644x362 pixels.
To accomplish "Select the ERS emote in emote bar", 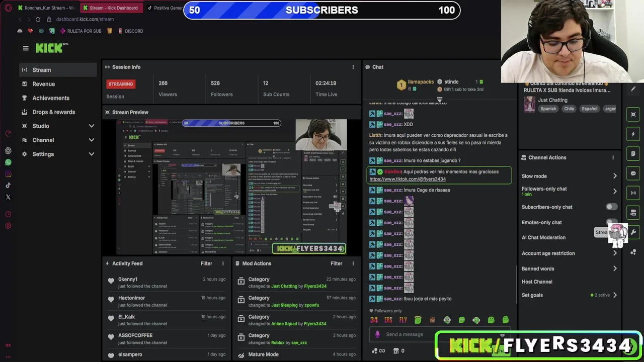I will (388, 320).
